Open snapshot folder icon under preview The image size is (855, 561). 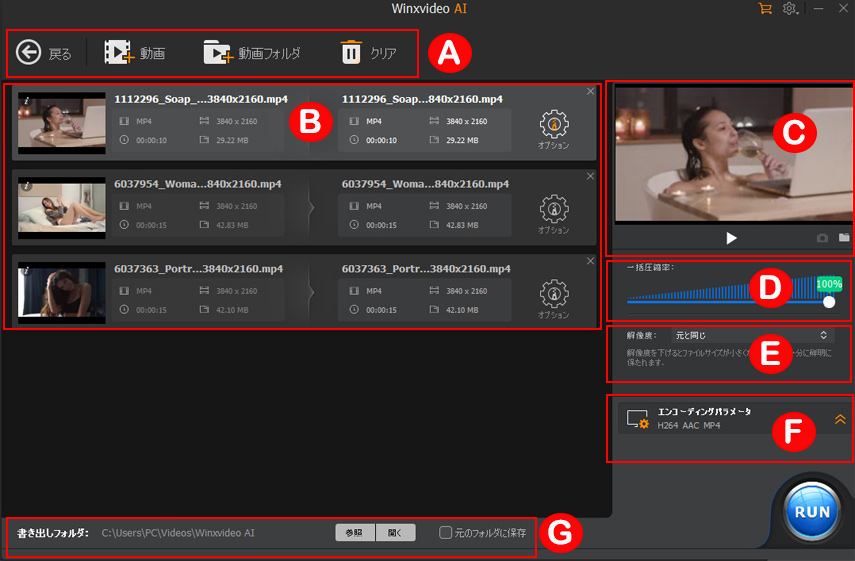coord(844,239)
